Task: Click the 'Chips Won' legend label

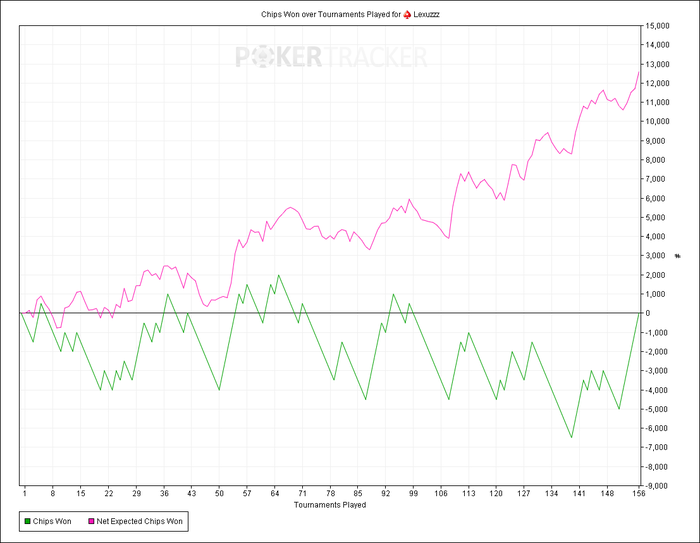Action: pyautogui.click(x=52, y=521)
